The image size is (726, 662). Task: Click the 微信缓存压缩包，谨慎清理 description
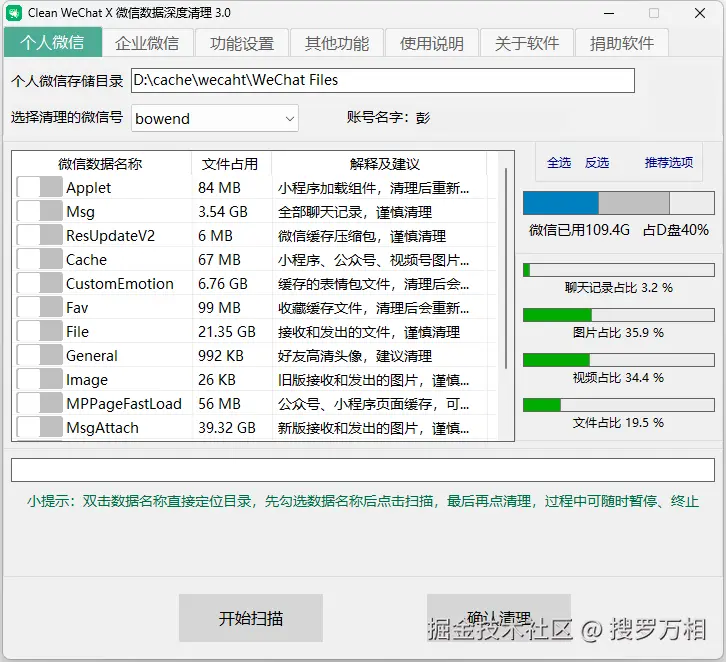point(362,236)
